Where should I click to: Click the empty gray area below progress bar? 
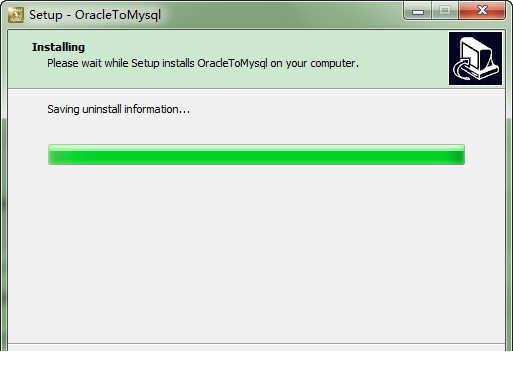(x=256, y=253)
